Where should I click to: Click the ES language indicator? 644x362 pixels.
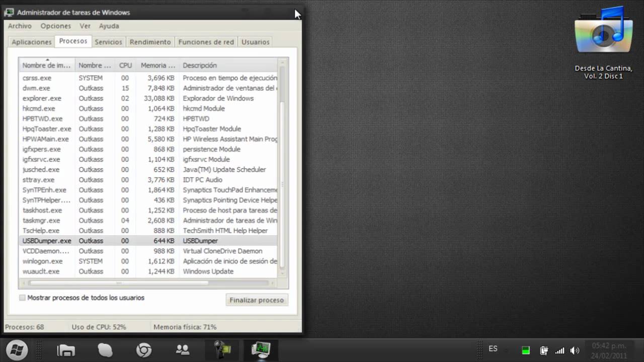point(493,348)
